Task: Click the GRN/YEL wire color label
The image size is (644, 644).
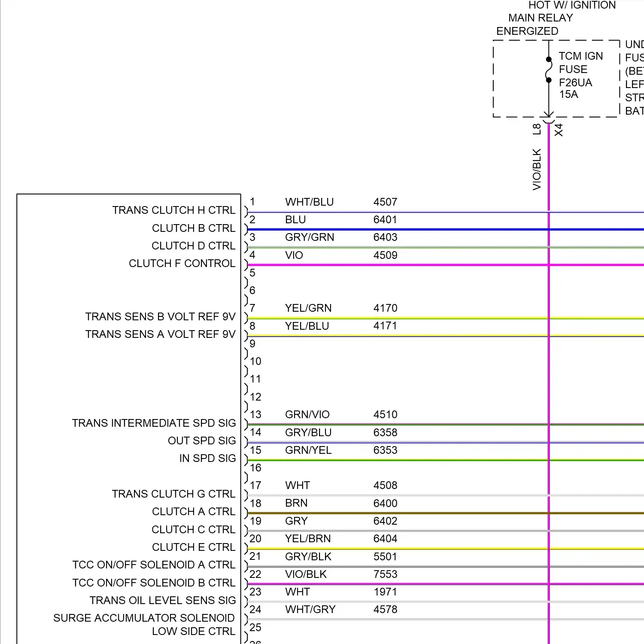Action: (308, 450)
